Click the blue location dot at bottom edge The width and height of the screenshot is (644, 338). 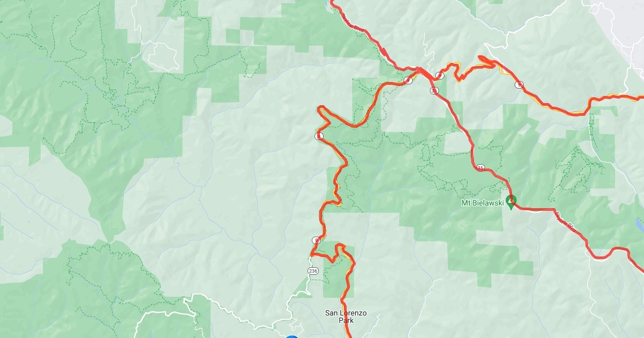292,336
